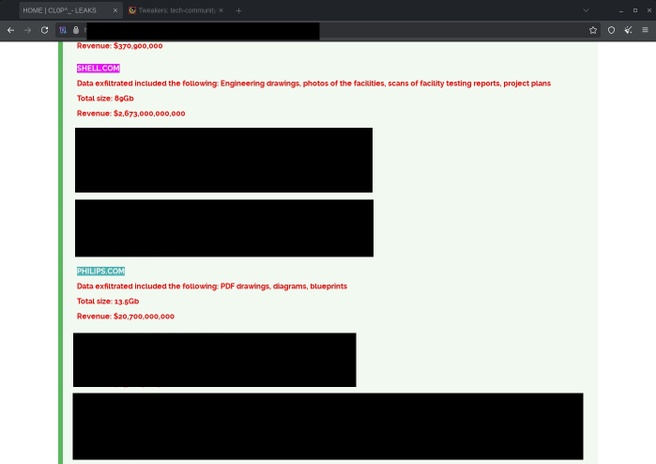Image resolution: width=656 pixels, height=464 pixels.
Task: Switch to the HOME | CL0P^_- LEAKS tab
Action: (71, 10)
